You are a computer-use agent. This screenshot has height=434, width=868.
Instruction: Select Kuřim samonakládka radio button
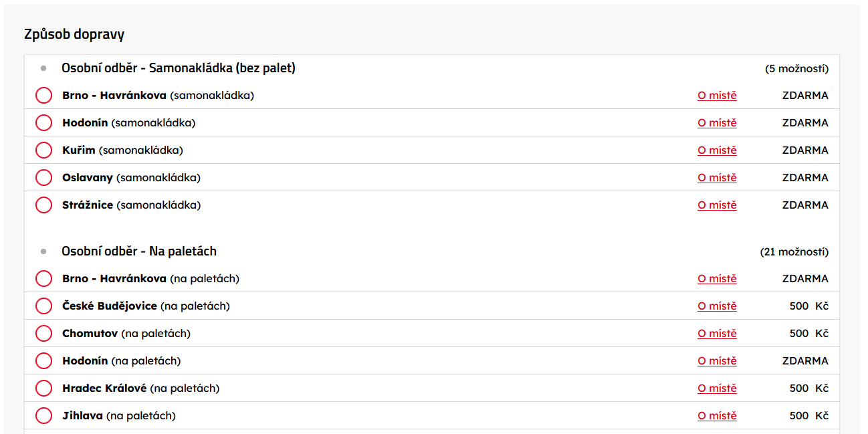43,150
